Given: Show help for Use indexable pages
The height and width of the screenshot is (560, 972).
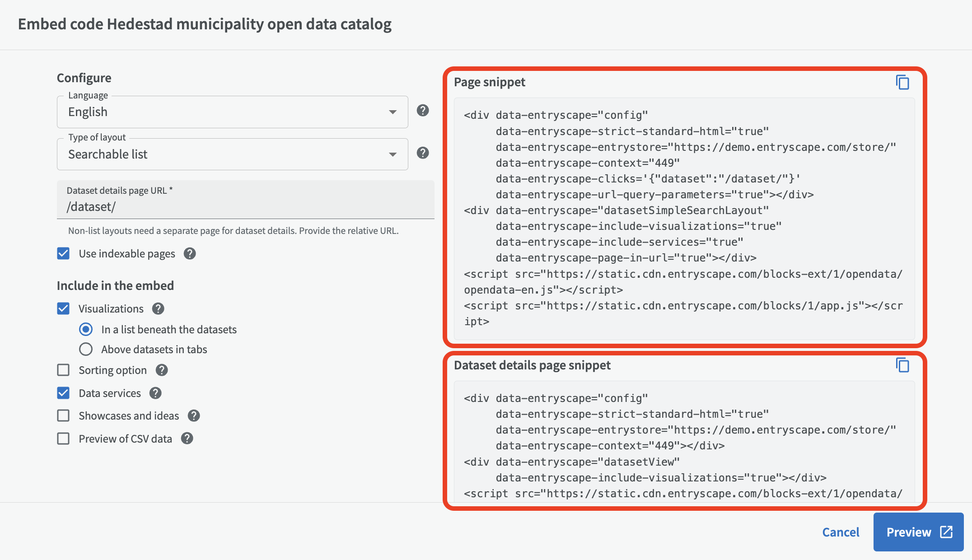Looking at the screenshot, I should (190, 254).
